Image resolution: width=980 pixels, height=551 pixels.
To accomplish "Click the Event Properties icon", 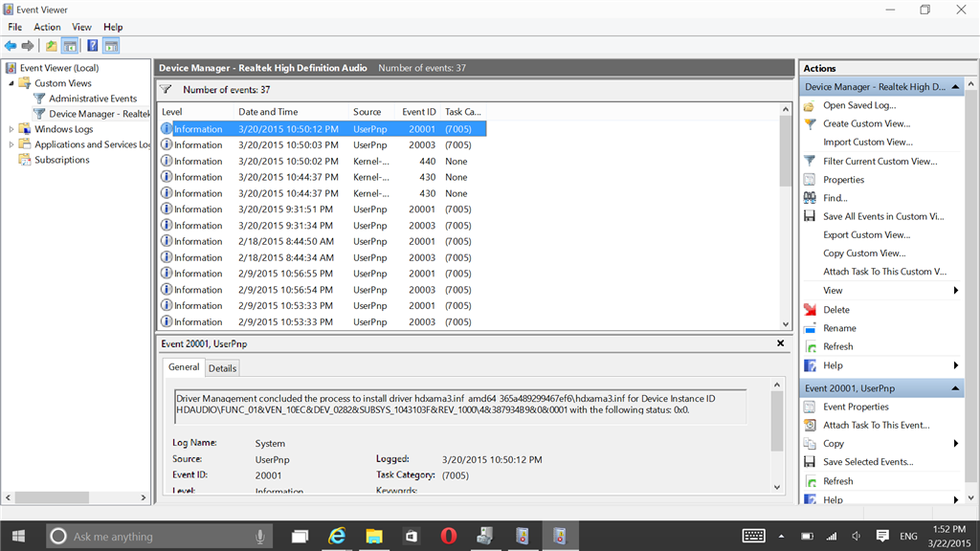I will click(x=810, y=407).
